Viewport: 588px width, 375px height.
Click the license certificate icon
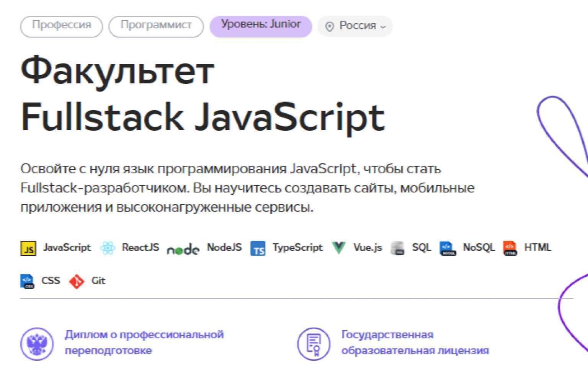coord(314,344)
